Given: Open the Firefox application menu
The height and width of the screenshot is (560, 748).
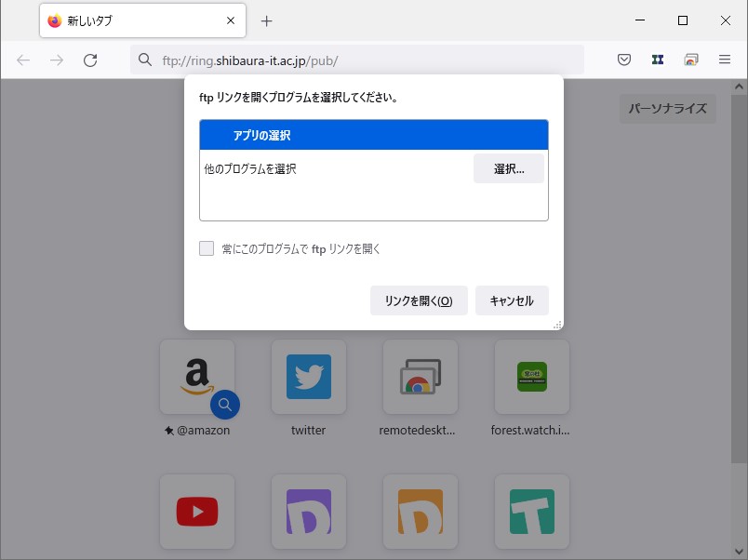Looking at the screenshot, I should point(724,59).
